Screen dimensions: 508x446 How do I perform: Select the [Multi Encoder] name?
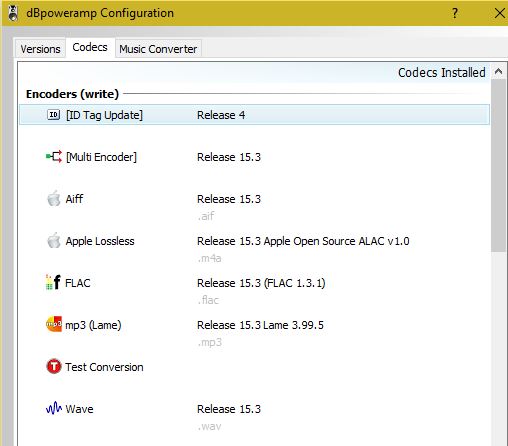[101, 157]
